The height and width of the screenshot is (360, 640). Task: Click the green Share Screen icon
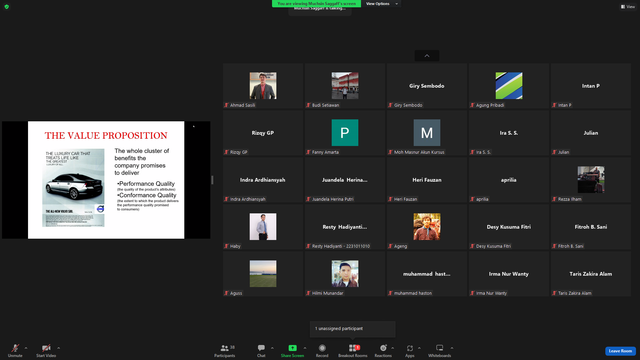click(292, 348)
